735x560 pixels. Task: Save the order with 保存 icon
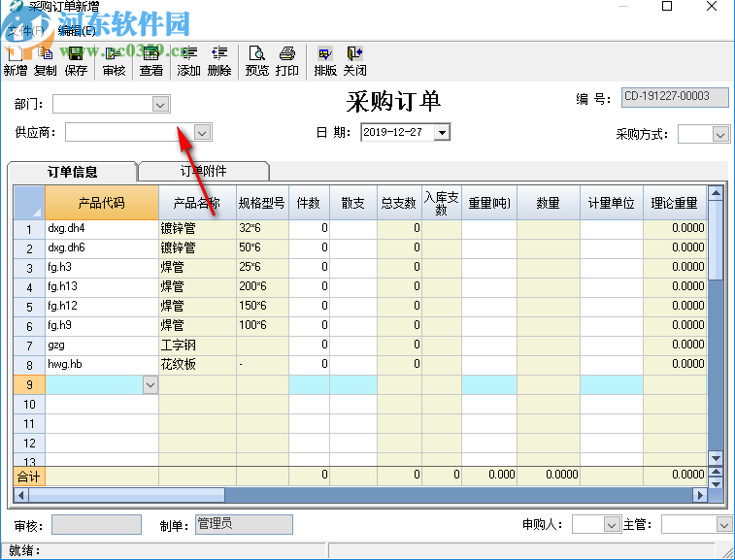[76, 61]
